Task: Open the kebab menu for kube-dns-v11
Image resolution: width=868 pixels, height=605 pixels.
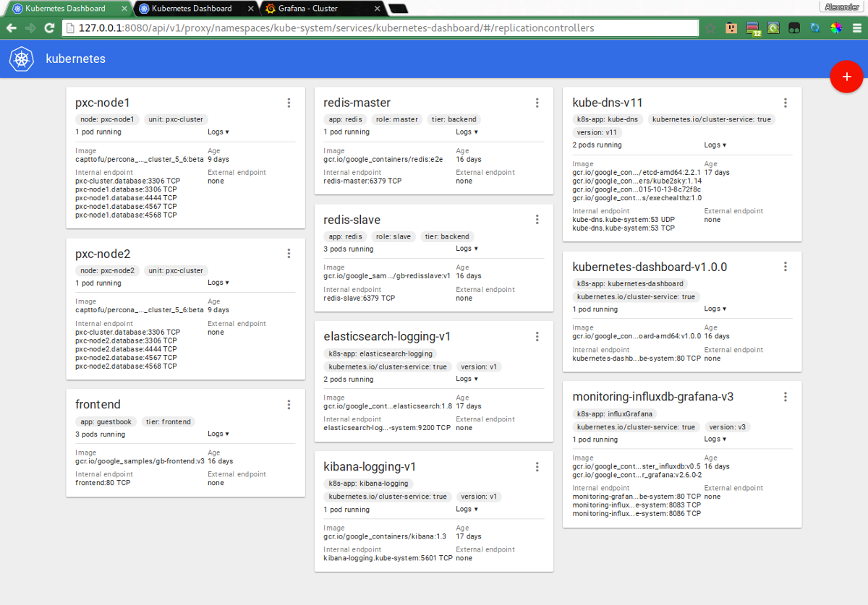Action: 786,103
